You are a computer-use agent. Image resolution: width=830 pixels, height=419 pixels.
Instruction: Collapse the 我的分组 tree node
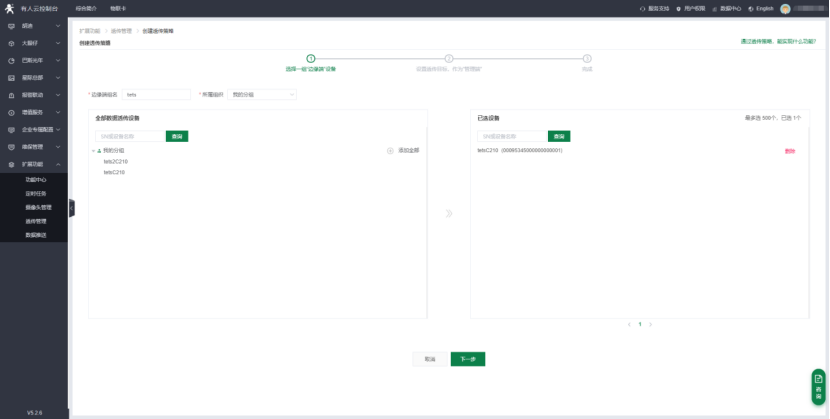[x=93, y=150]
